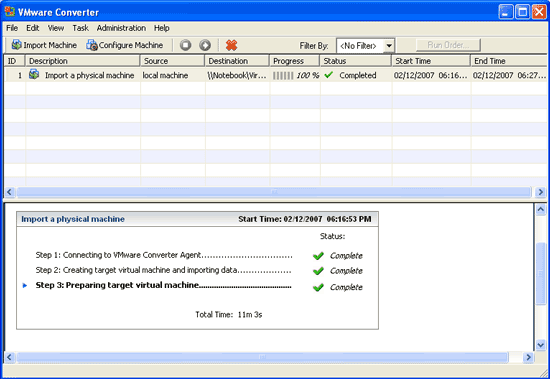Screen dimensions: 550x379
Task: Click Step 2 Creating target virtual machine
Action: 163,270
